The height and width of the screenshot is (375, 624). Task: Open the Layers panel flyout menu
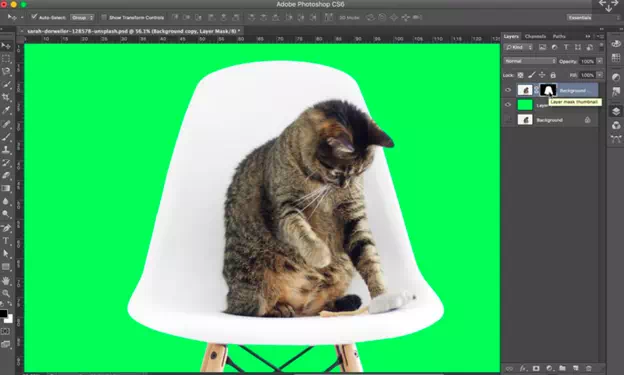(x=600, y=36)
